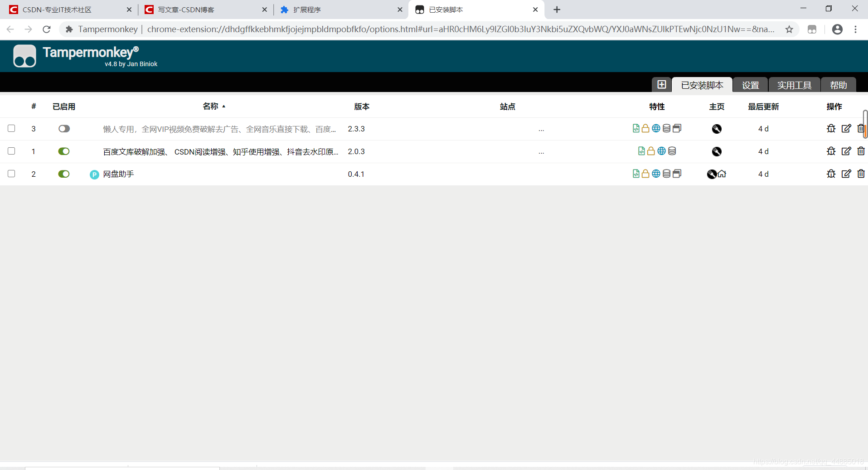Edit the 懒人专用 script with pencil icon
The image size is (868, 470).
click(x=846, y=128)
